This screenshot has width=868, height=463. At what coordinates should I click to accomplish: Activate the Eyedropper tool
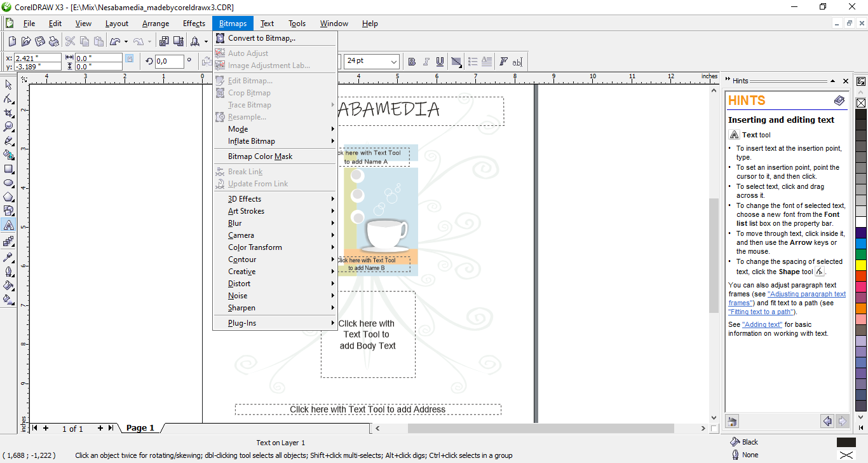click(9, 257)
